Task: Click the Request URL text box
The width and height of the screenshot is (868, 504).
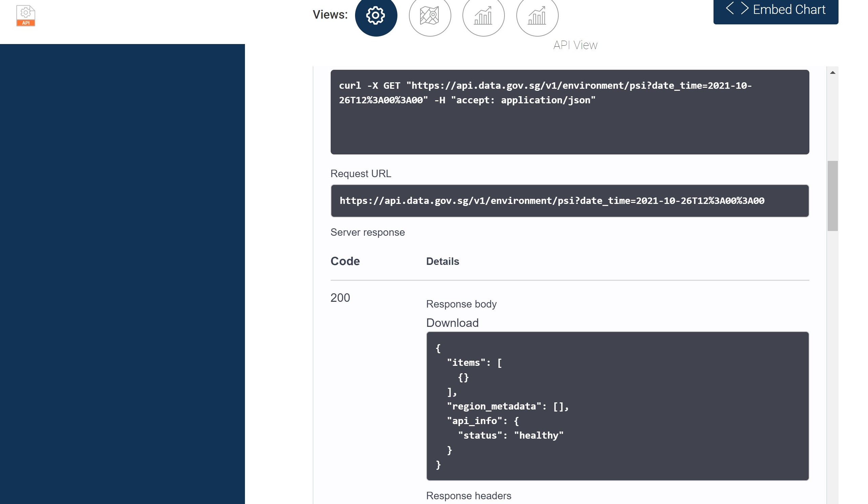Action: pyautogui.click(x=570, y=201)
